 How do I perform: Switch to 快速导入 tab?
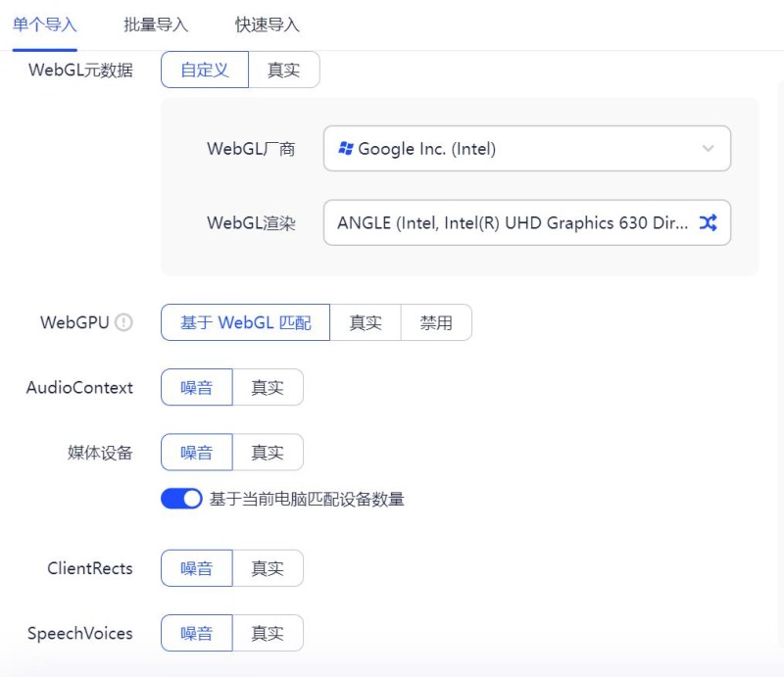pyautogui.click(x=268, y=24)
